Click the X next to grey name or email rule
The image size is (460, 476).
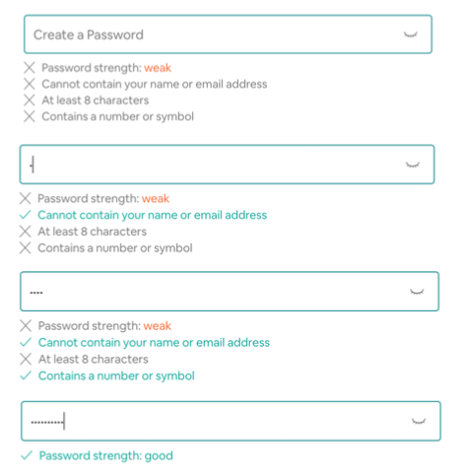click(30, 84)
